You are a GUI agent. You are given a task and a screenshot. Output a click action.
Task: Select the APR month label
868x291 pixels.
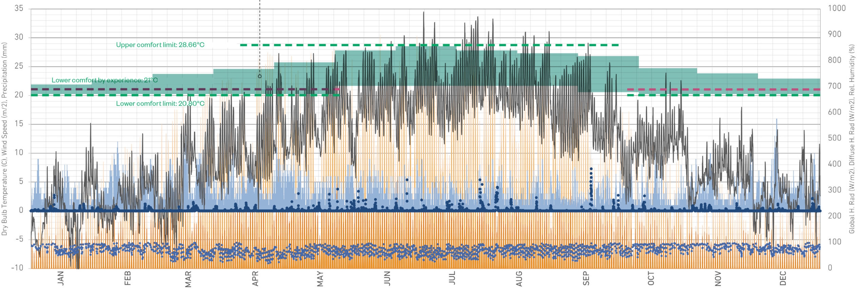click(x=255, y=278)
